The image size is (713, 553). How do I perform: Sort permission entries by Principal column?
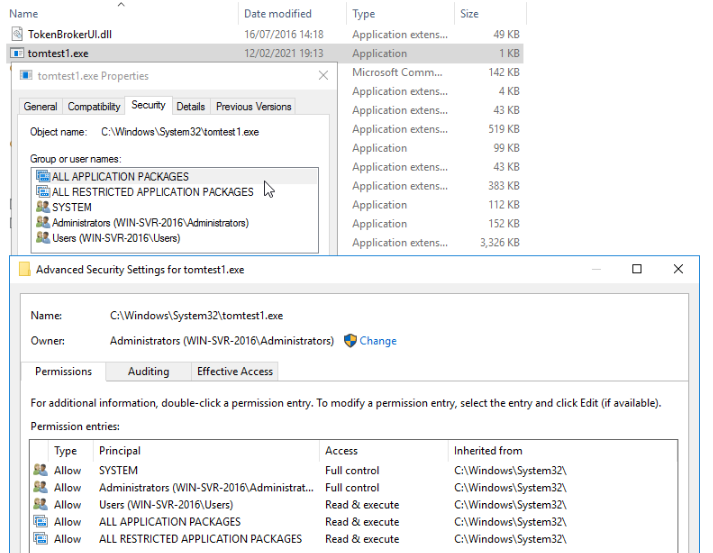pos(120,451)
